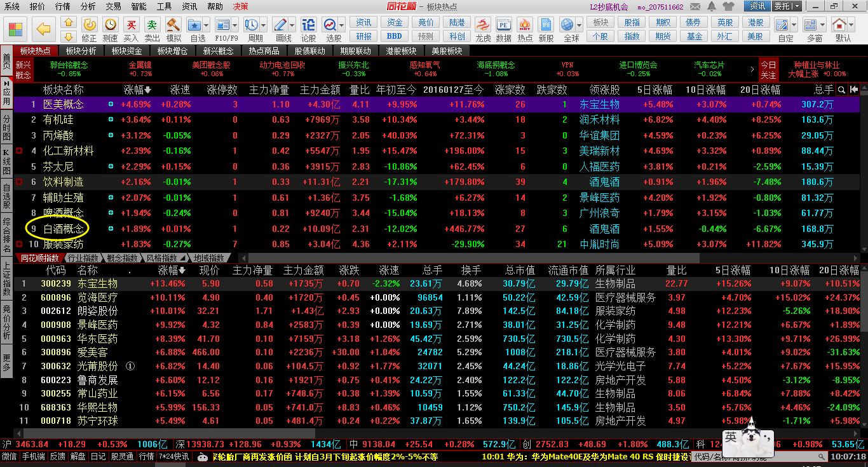Click the BBD button
The width and height of the screenshot is (868, 467).
(395, 36)
